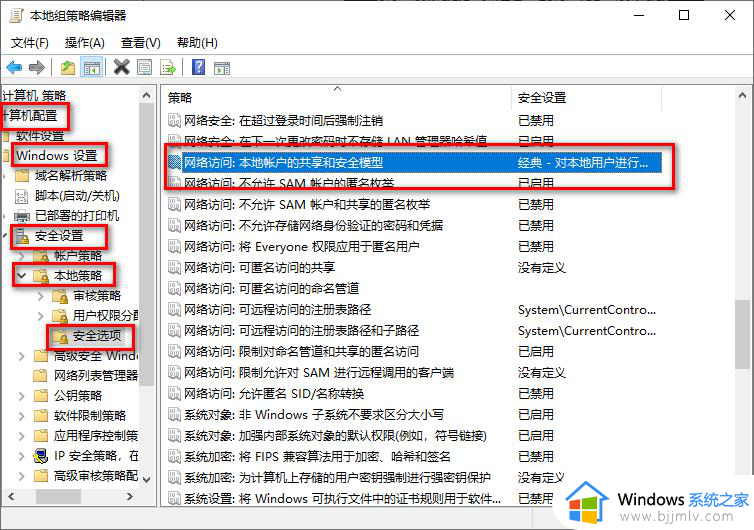Expand the 应用程序控制策略 tree node

tap(22, 436)
